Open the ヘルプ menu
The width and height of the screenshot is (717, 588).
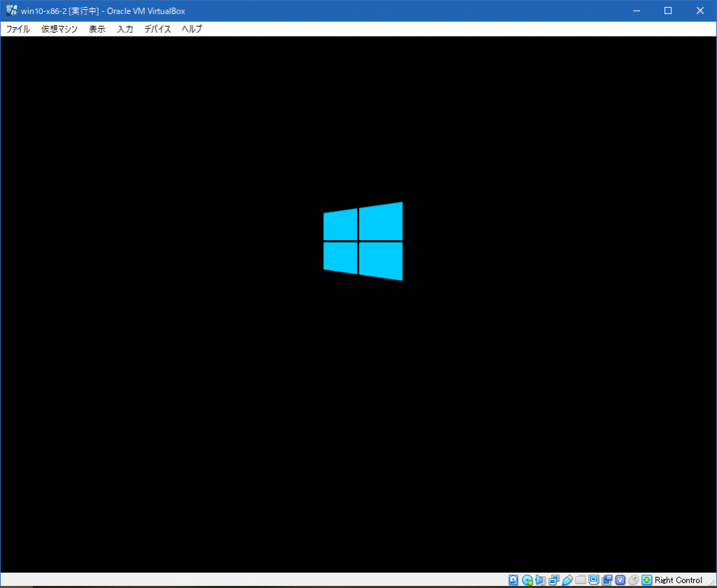192,29
